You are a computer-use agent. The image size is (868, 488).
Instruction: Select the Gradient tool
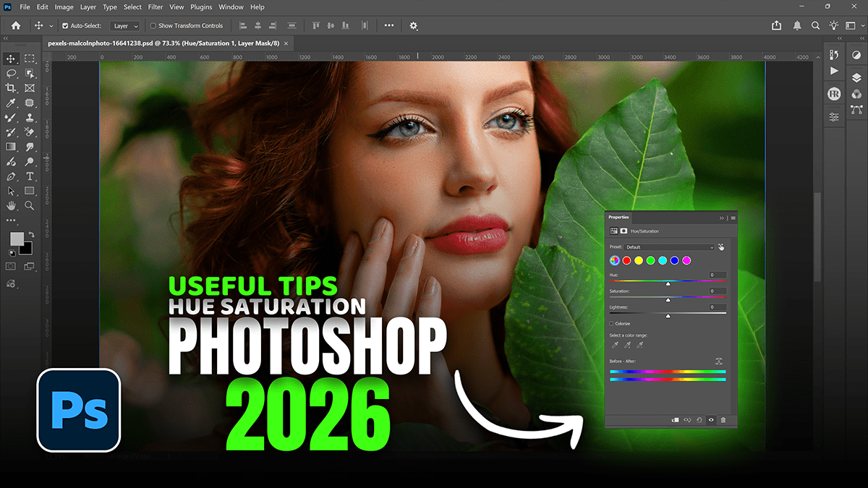pos(11,147)
